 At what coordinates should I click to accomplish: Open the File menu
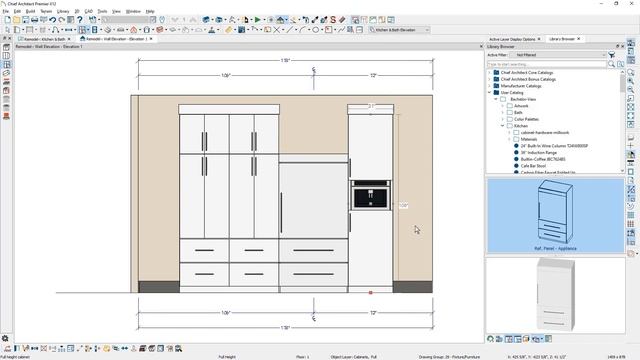coord(6,11)
